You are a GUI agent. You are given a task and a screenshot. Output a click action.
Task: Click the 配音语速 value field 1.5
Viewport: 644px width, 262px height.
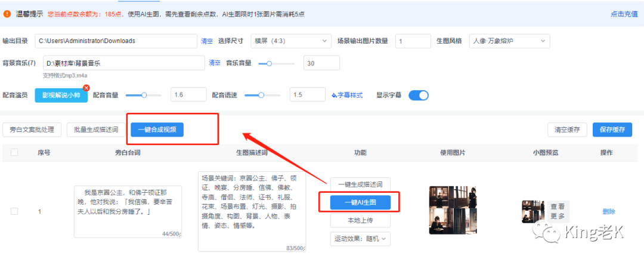coord(308,95)
